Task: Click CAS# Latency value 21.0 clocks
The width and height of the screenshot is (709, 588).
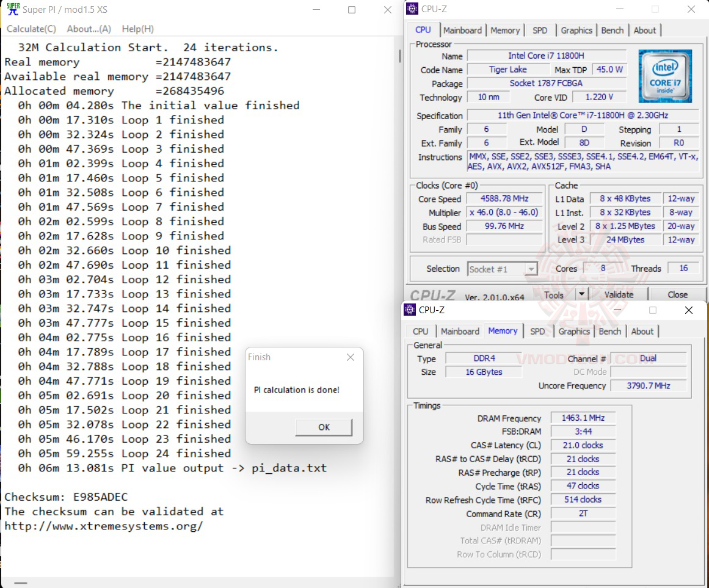Action: click(583, 445)
